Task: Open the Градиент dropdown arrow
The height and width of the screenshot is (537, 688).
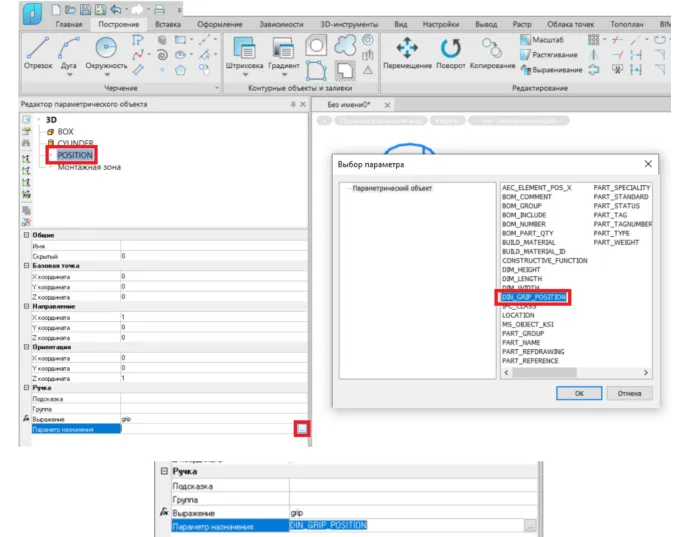Action: pyautogui.click(x=284, y=75)
